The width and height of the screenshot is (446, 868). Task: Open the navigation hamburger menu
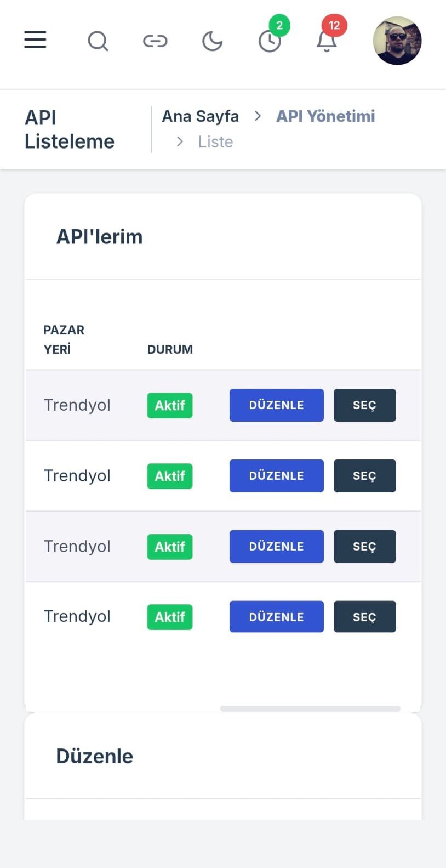tap(35, 39)
